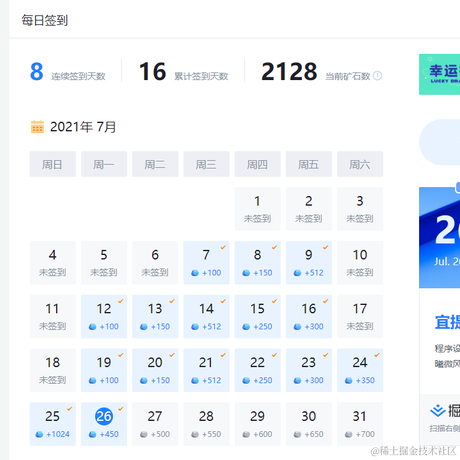This screenshot has width=460, height=460.
Task: Click the 每日签到 page title
Action: (45, 20)
